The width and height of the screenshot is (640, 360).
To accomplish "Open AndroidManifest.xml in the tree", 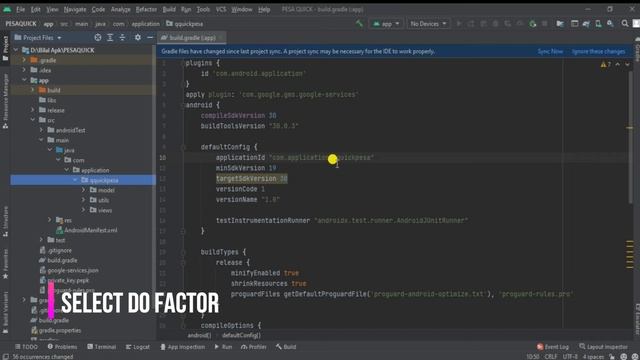I will (87, 230).
